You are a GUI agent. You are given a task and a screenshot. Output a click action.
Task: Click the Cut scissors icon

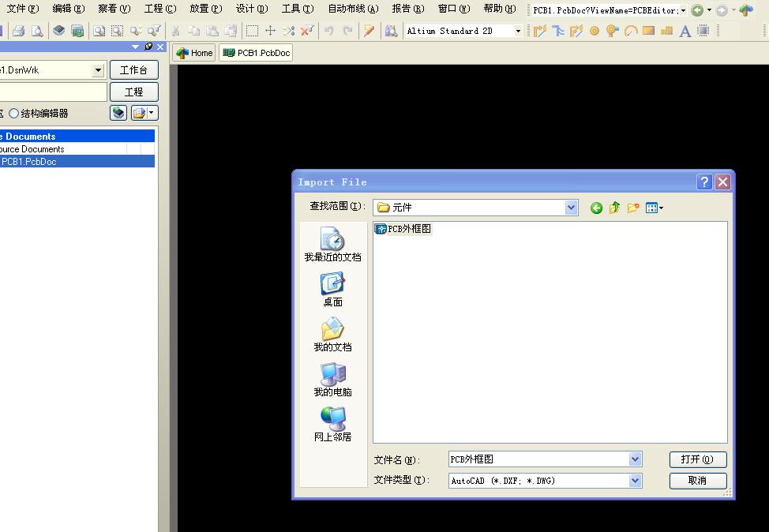(x=175, y=31)
